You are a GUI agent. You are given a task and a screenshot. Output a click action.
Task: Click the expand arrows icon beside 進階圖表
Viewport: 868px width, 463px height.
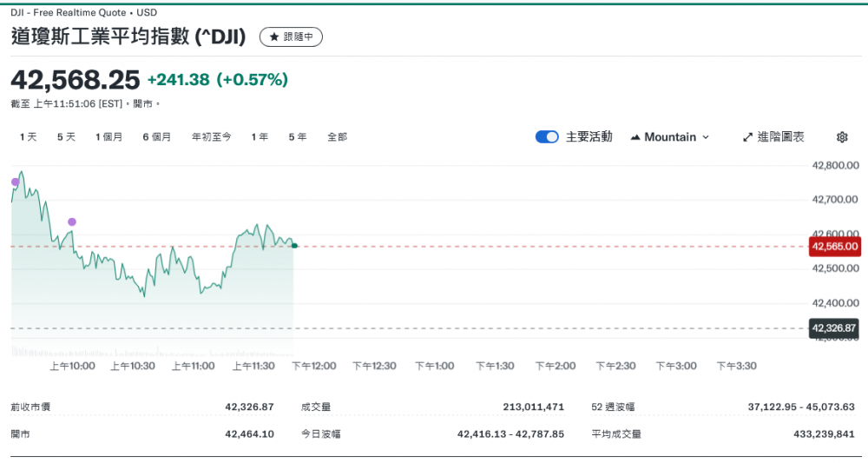click(748, 137)
